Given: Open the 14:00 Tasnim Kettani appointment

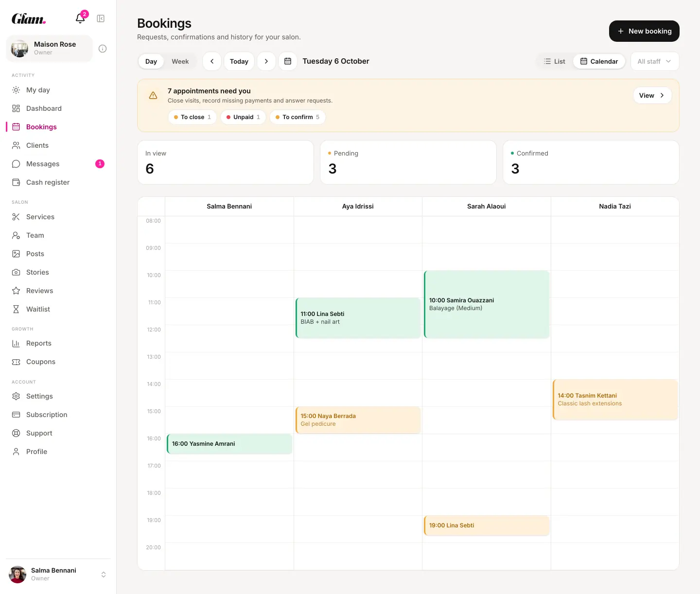Looking at the screenshot, I should (x=615, y=400).
